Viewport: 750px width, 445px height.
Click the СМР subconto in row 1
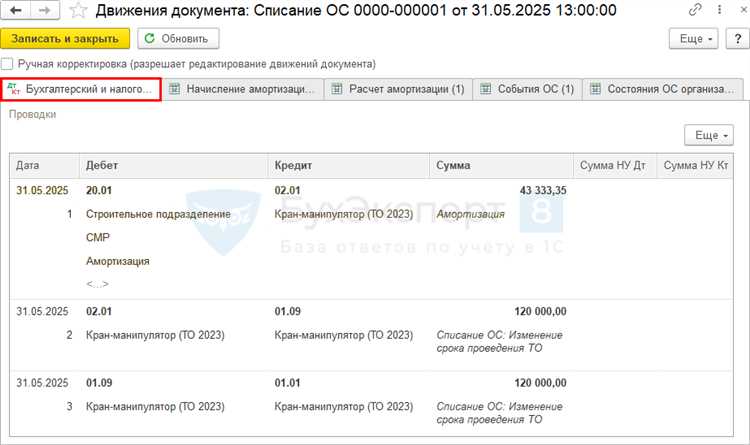[98, 238]
